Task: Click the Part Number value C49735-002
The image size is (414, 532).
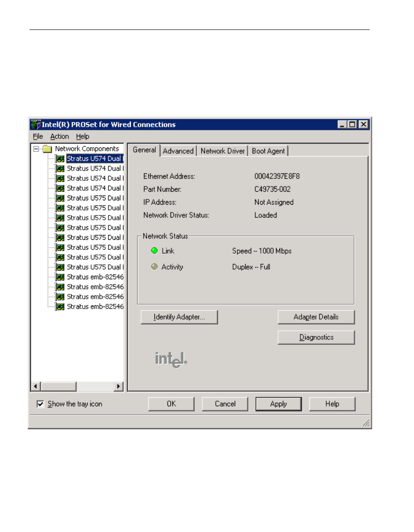Action: 273,189
